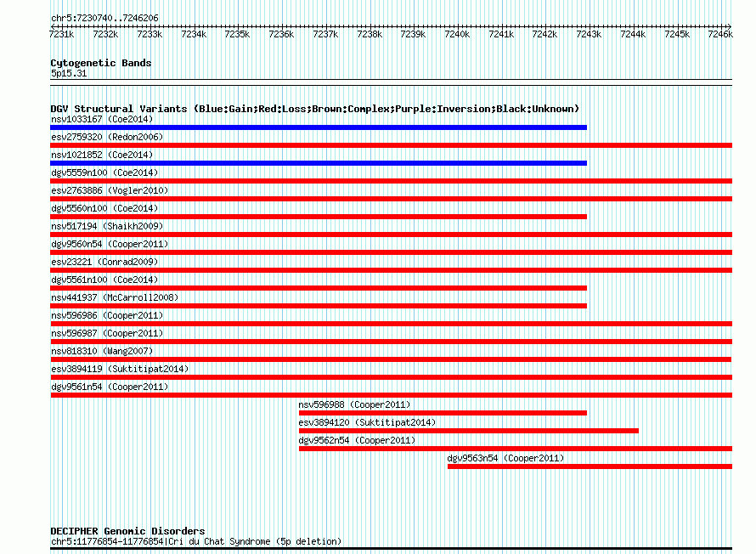756x554 pixels.
Task: Open the dgv5559n100 (Coe2014) variant label
Action: (x=104, y=172)
